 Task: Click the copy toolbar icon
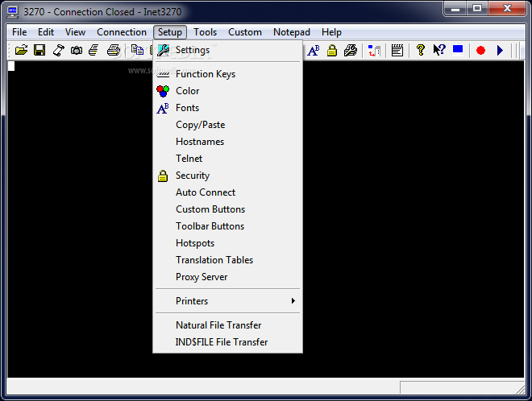tap(137, 50)
